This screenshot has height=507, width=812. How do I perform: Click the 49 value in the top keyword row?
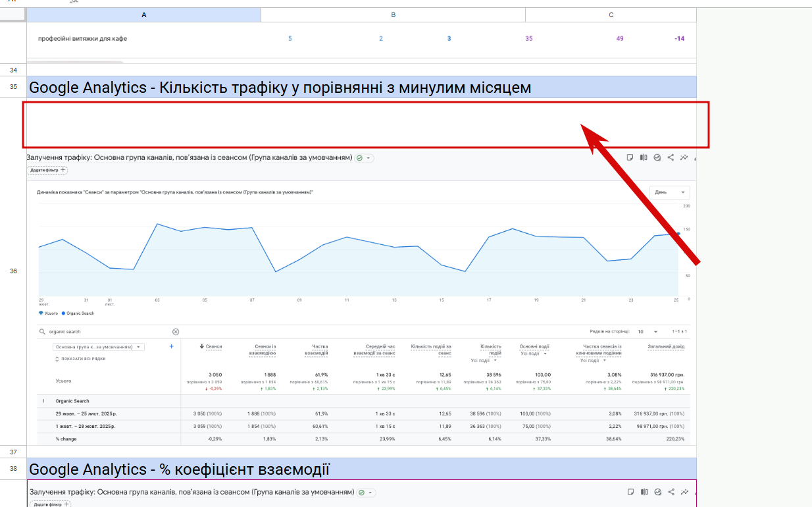click(x=620, y=39)
